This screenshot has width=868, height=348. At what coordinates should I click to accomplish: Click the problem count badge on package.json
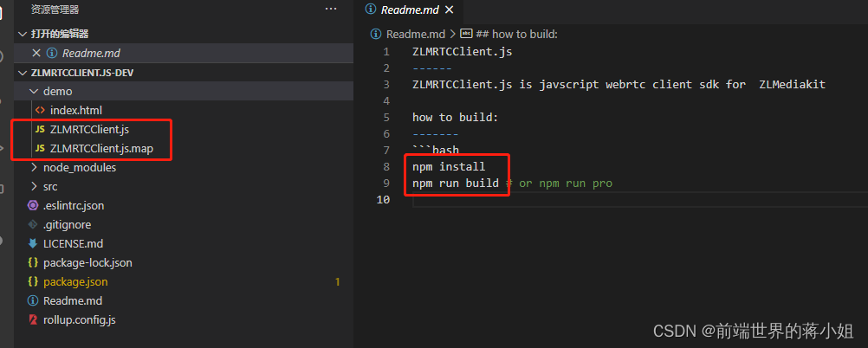tap(337, 282)
